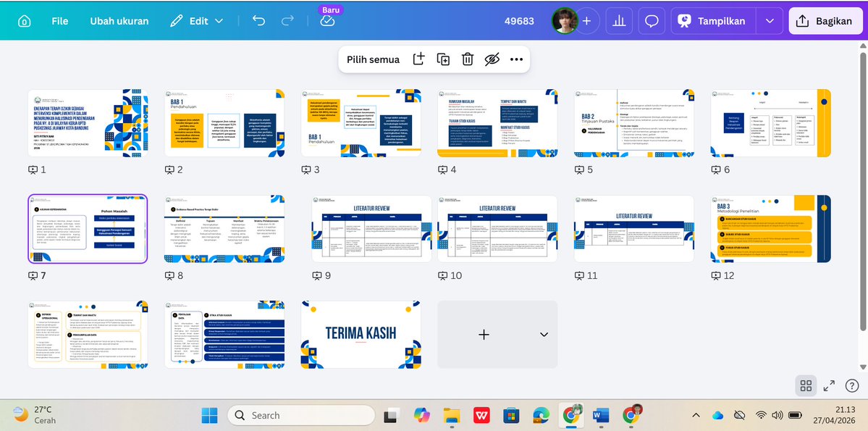Select slide with Definisi Operasional
This screenshot has width=868, height=431.
pos(88,335)
